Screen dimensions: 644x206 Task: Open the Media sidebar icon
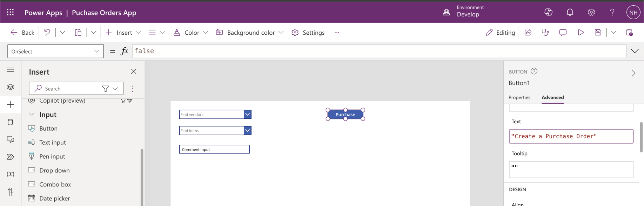[11, 139]
